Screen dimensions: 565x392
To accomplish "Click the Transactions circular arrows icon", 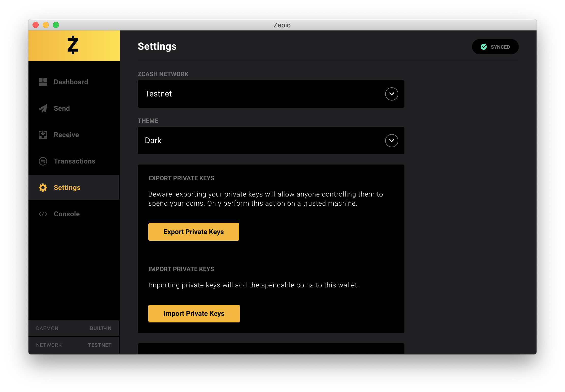I will pos(43,161).
